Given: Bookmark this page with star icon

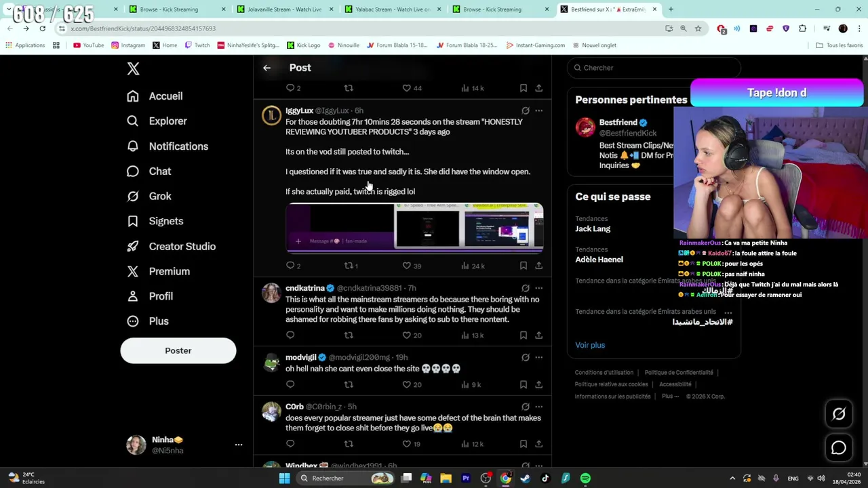Looking at the screenshot, I should (x=698, y=28).
